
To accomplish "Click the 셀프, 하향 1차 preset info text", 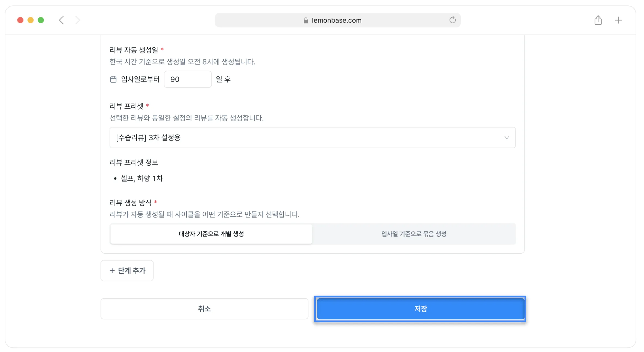I will tap(142, 178).
